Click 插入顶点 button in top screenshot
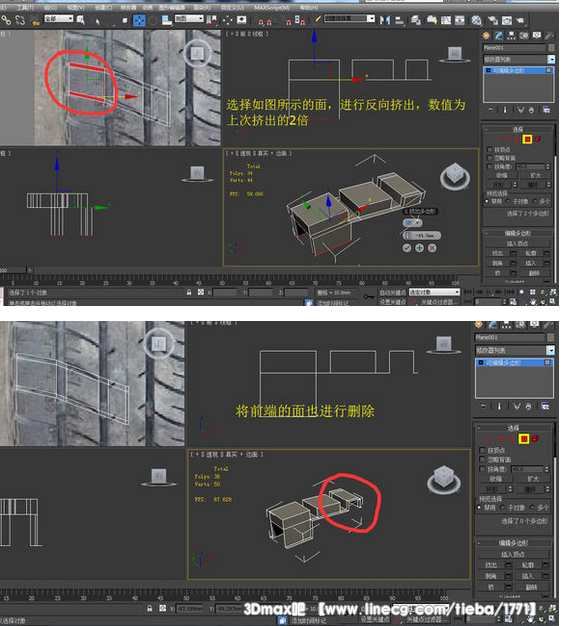 (518, 243)
